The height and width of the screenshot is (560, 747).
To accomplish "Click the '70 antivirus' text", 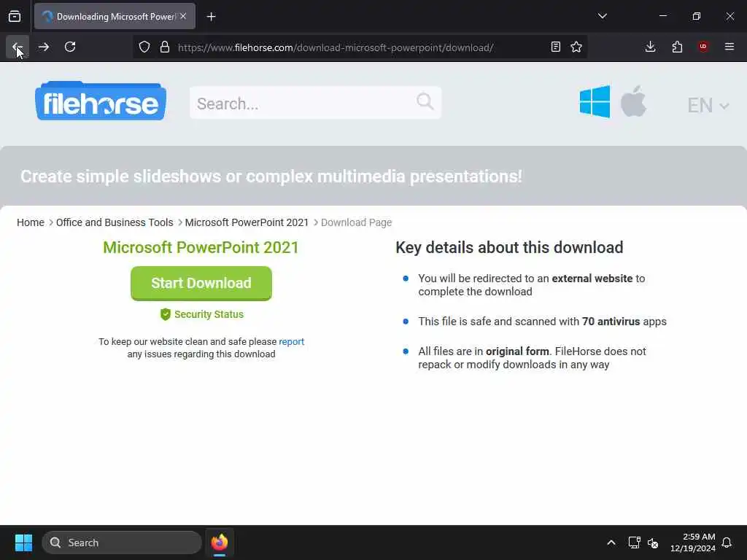I will point(611,322).
